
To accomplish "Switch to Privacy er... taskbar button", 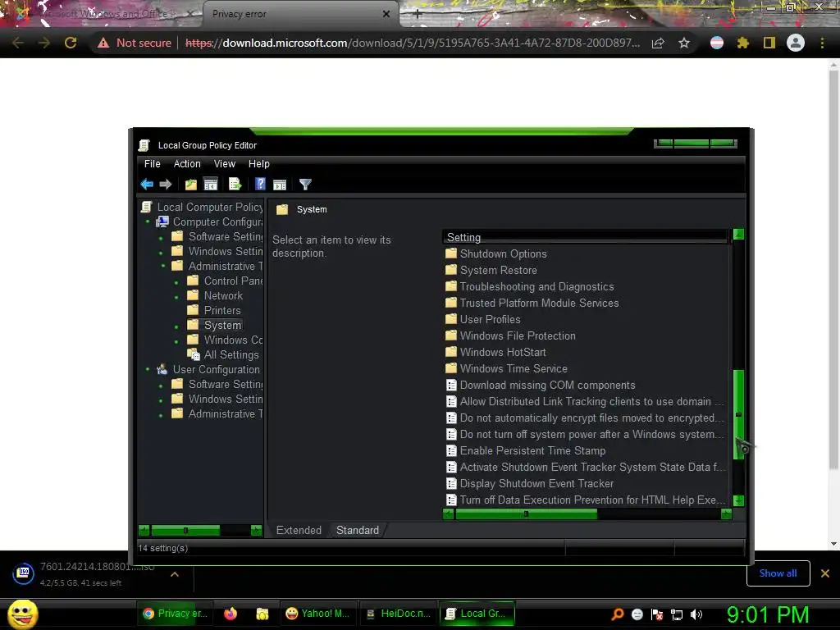I will (176, 614).
